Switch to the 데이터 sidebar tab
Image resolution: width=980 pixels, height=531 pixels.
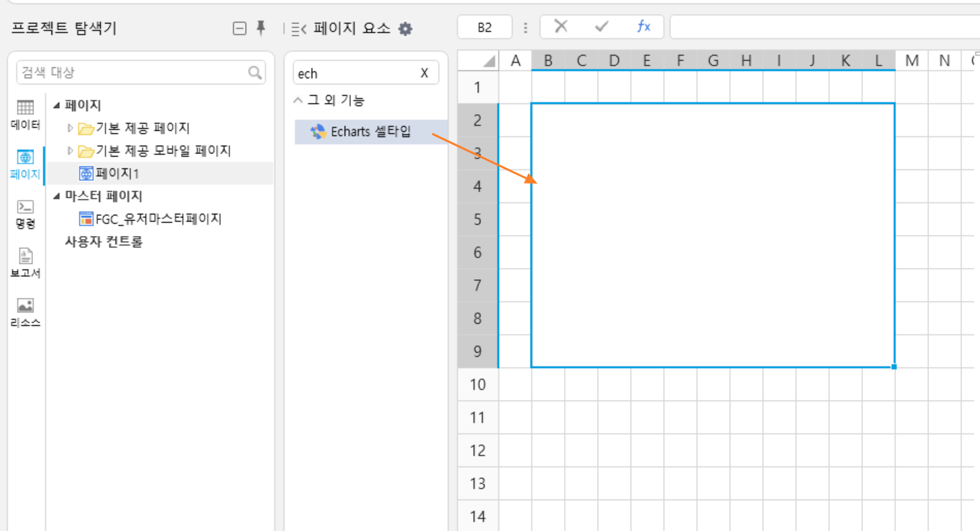(25, 115)
